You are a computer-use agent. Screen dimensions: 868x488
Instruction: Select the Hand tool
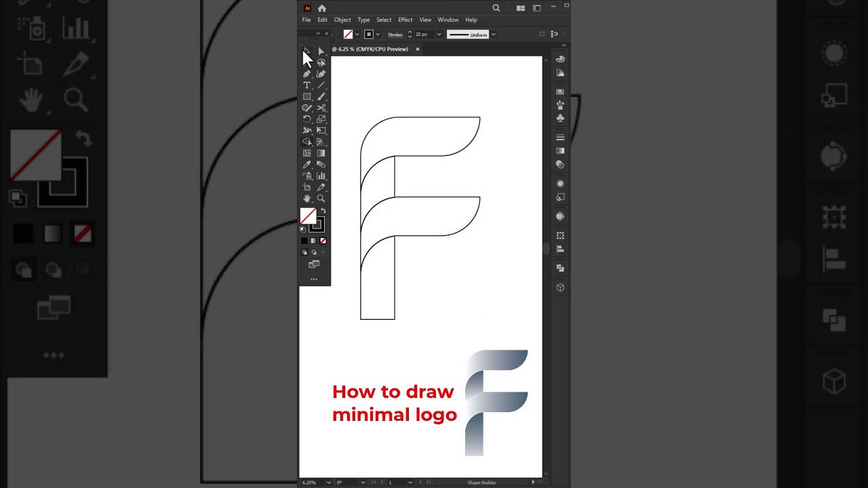coord(307,199)
